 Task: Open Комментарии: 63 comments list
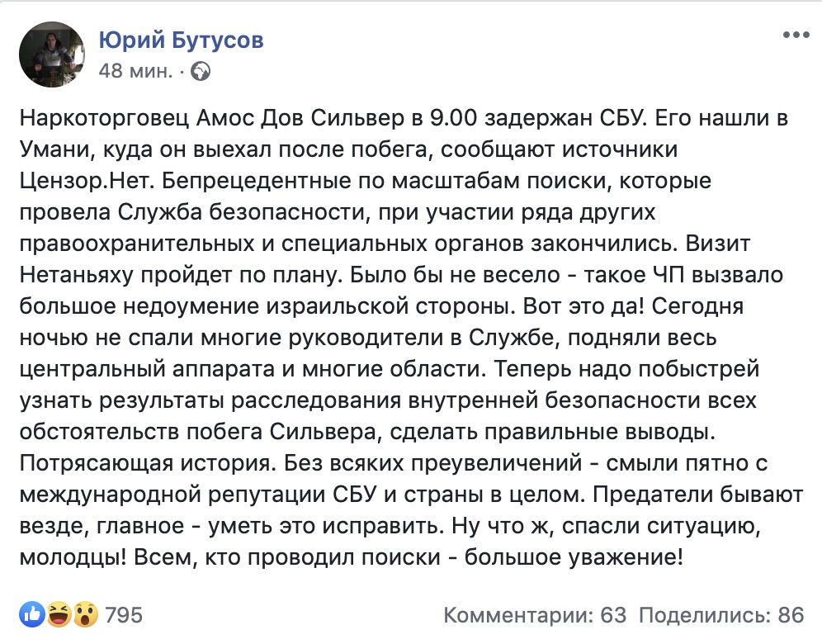(535, 615)
